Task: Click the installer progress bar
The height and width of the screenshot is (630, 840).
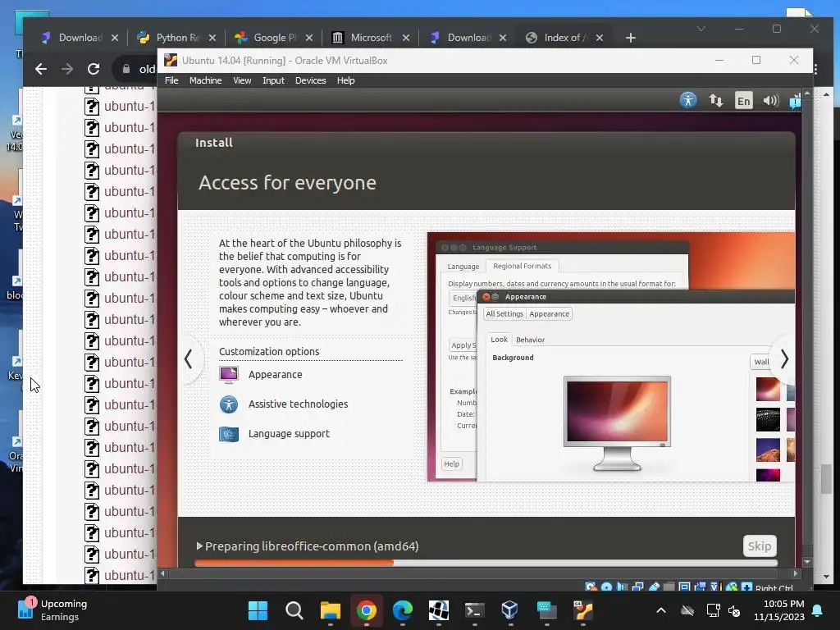Action: pyautogui.click(x=486, y=563)
